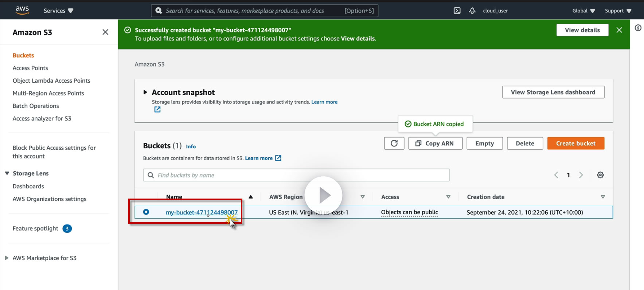Click the external link icon beside Learn more
Screen dimensions: 644x290
point(278,158)
